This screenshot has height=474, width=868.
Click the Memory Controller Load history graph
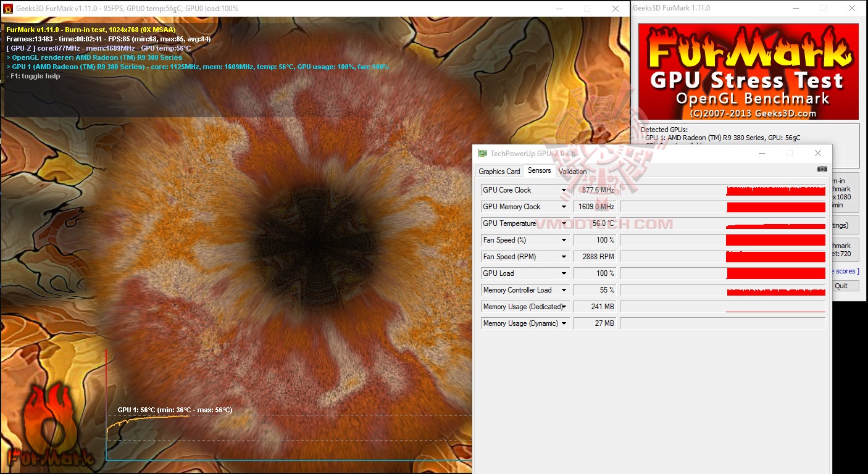tap(723, 290)
